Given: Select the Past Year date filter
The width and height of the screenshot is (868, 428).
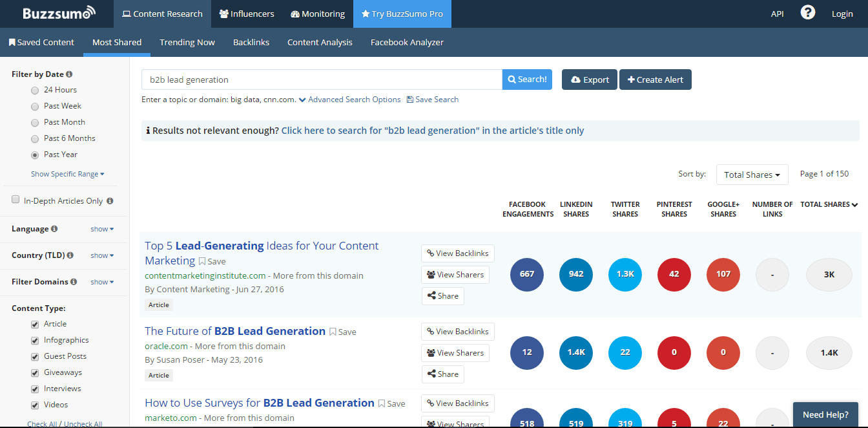Looking at the screenshot, I should coord(35,155).
